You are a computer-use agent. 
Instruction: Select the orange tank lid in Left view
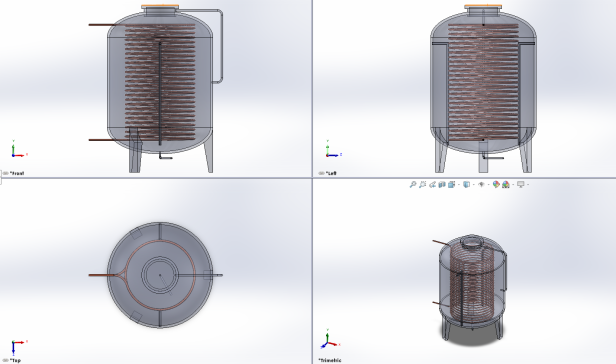tap(483, 7)
